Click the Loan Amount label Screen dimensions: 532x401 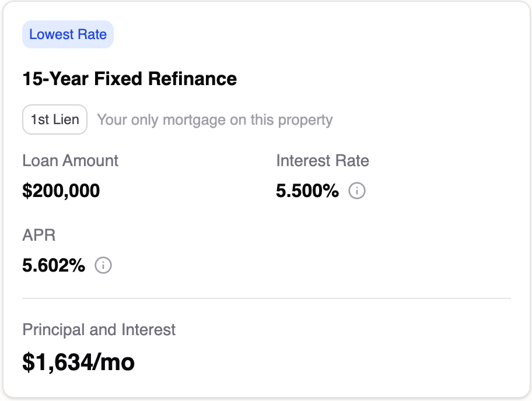(70, 161)
